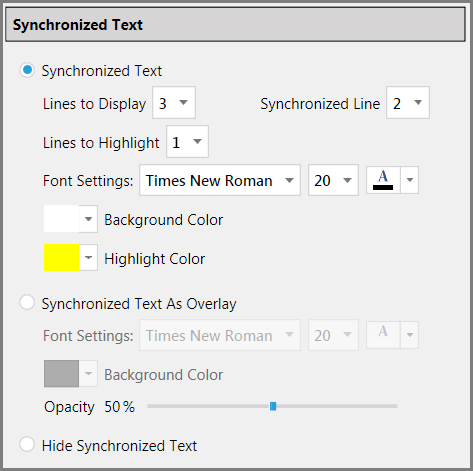Click the Synchronized Text panel header

[x=235, y=25]
